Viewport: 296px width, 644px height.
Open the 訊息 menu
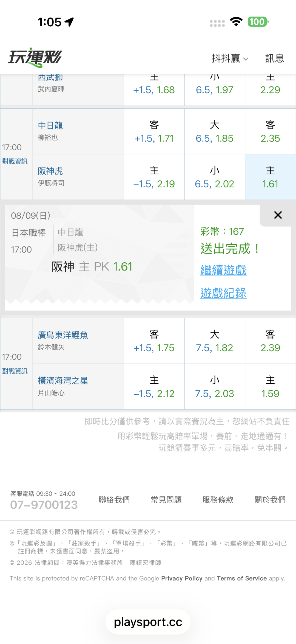pyautogui.click(x=274, y=58)
